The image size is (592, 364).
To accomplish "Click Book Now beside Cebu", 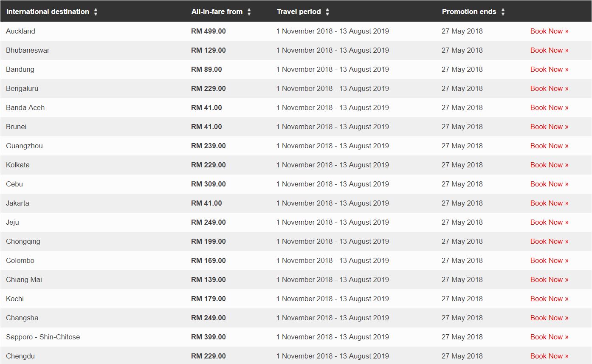I will click(549, 184).
